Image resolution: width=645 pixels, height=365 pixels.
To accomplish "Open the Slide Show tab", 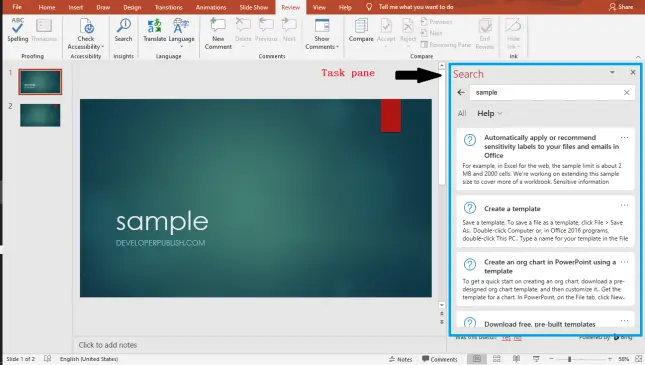I will pyautogui.click(x=254, y=7).
